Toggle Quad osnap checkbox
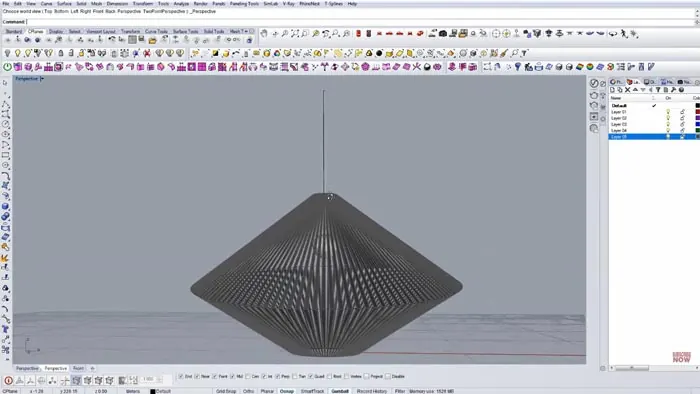This screenshot has width=700, height=394. click(311, 377)
